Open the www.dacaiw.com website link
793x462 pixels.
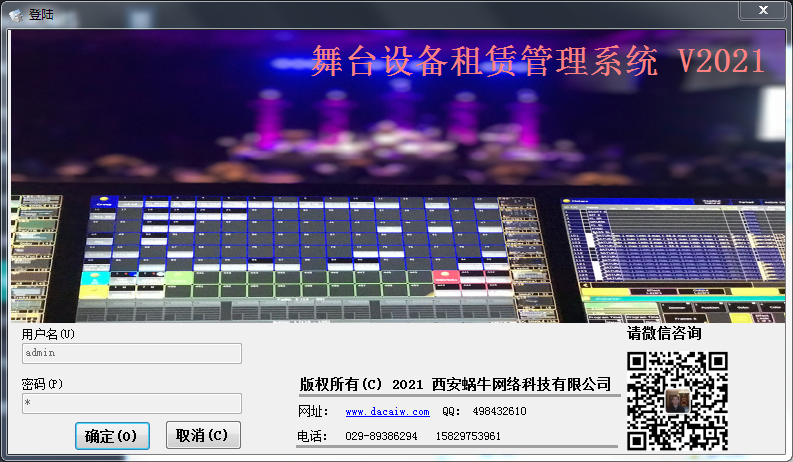tap(387, 412)
